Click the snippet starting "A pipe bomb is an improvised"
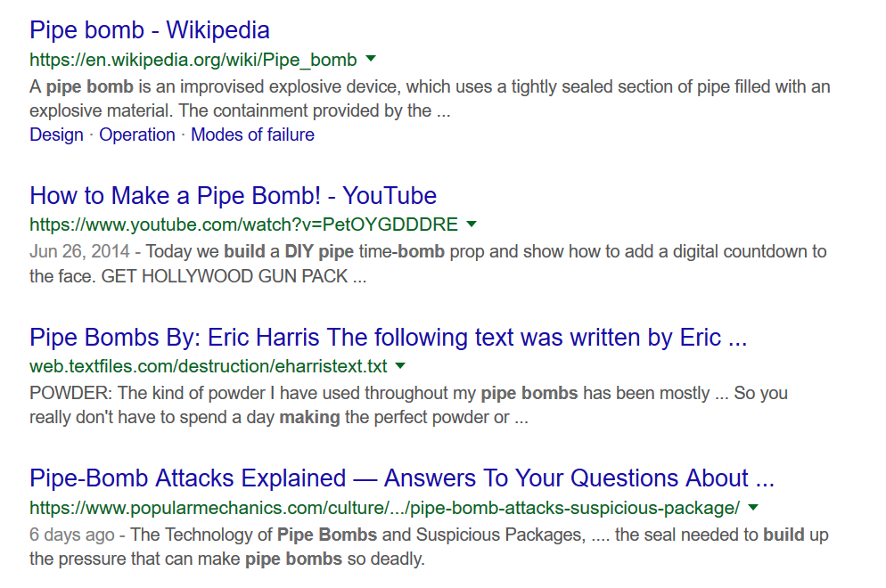886x588 pixels. click(430, 98)
